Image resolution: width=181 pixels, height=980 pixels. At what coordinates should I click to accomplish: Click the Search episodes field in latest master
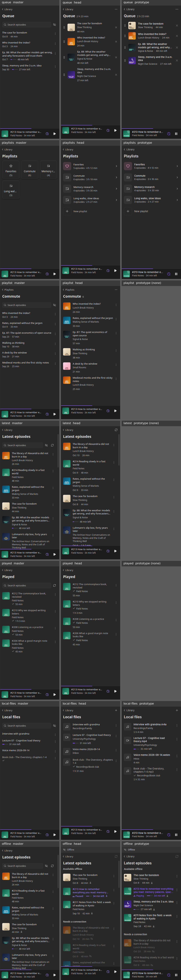point(22,445)
